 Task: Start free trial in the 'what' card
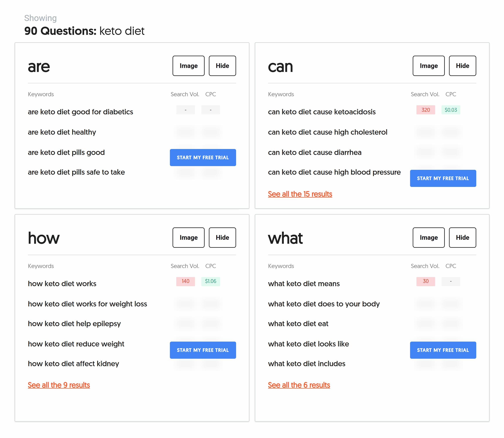443,350
